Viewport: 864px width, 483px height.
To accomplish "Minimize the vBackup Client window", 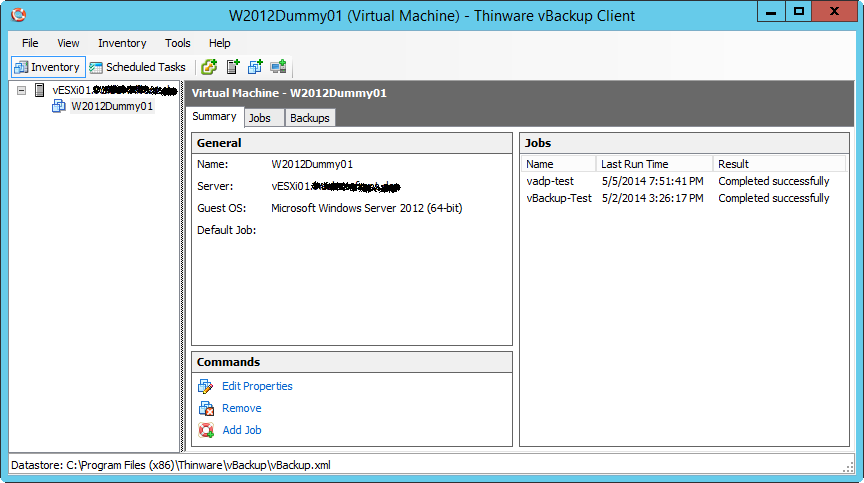I will (771, 11).
